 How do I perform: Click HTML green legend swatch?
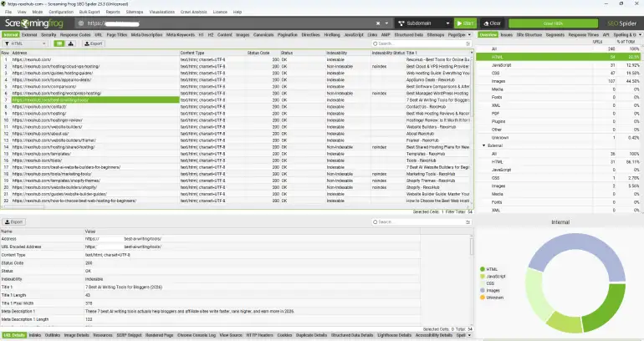(x=483, y=269)
